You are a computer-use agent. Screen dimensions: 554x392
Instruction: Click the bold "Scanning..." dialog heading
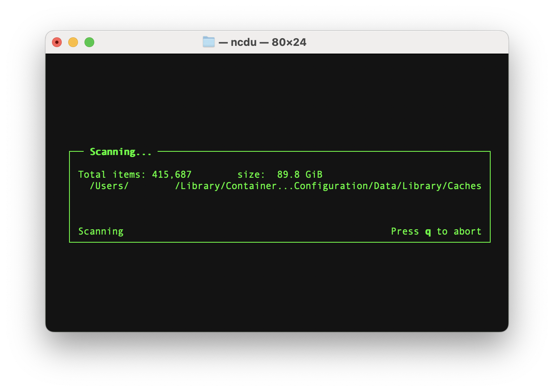coord(120,152)
